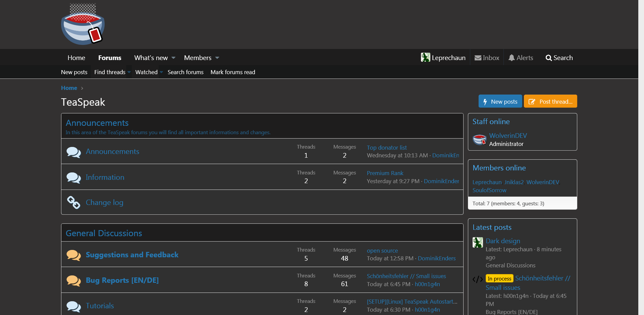
Task: Open the Dark design latest post
Action: point(503,241)
